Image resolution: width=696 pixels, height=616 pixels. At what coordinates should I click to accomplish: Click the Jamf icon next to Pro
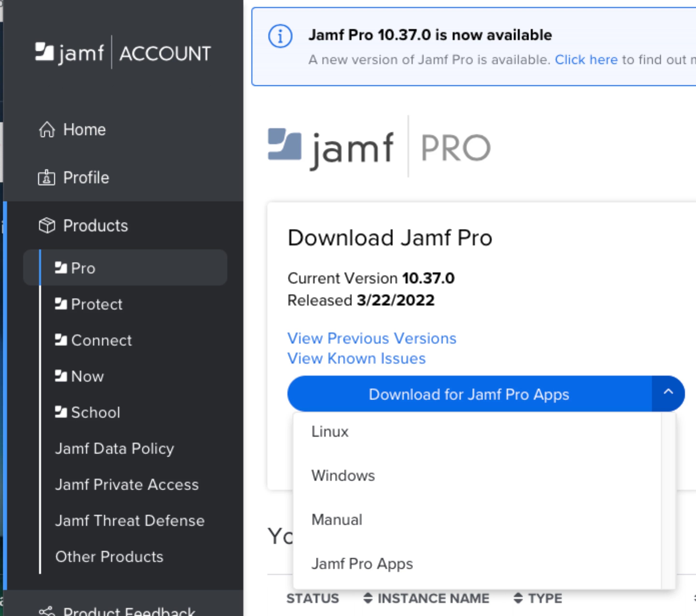tap(61, 268)
